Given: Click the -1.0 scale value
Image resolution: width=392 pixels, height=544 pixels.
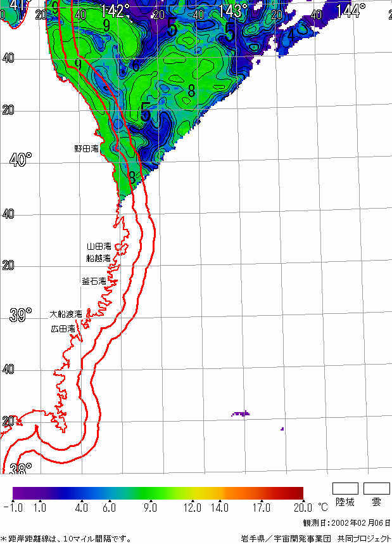Looking at the screenshot, I should click(x=13, y=508).
